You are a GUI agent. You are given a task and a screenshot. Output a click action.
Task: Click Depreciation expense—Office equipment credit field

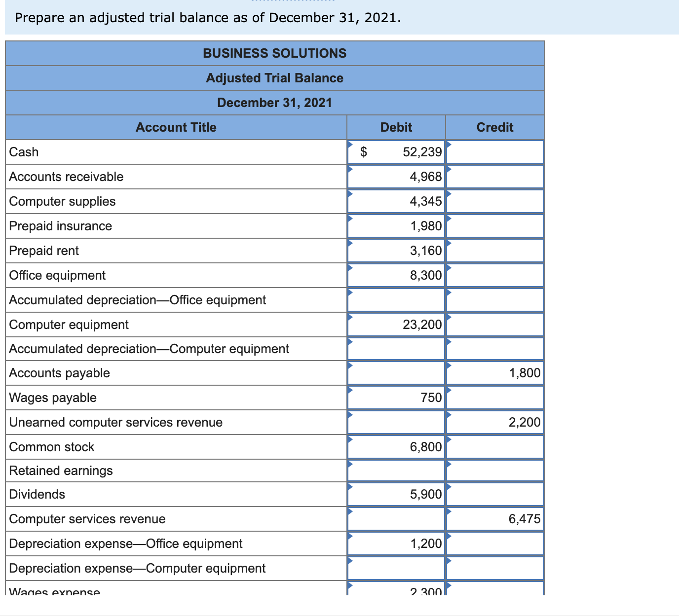point(495,544)
